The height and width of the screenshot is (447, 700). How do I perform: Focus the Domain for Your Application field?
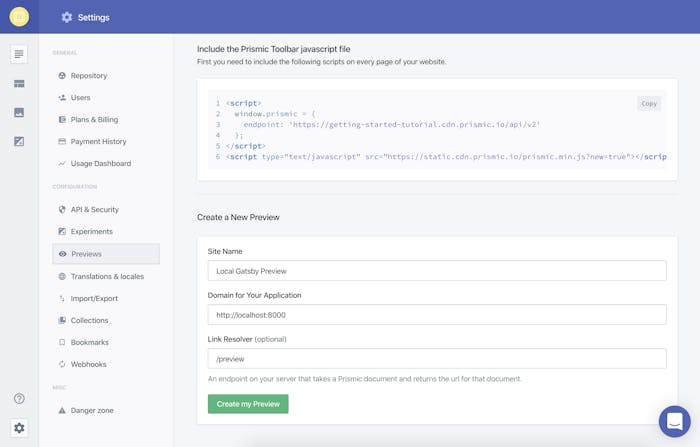(437, 314)
